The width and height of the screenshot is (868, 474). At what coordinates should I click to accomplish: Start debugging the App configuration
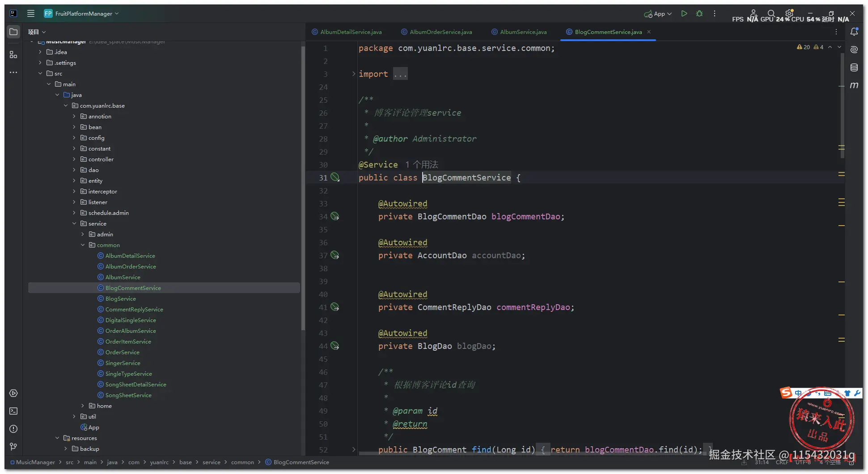coord(699,13)
